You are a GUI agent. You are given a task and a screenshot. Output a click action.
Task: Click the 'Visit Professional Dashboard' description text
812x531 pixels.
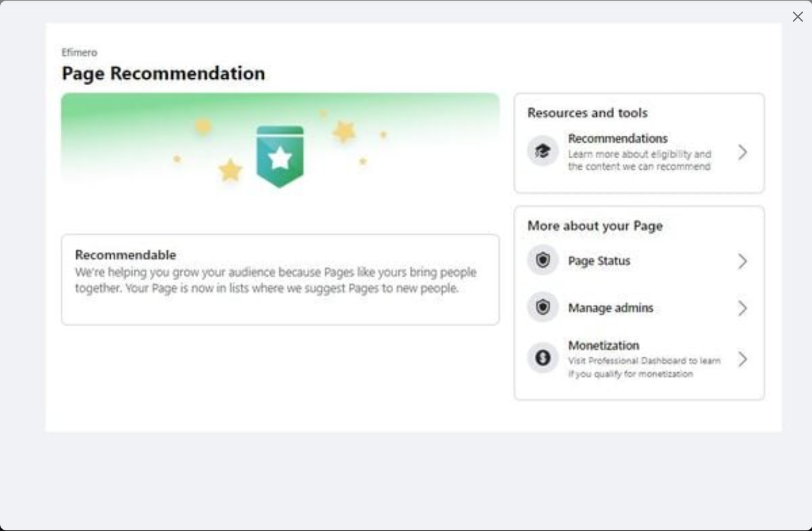pos(644,367)
